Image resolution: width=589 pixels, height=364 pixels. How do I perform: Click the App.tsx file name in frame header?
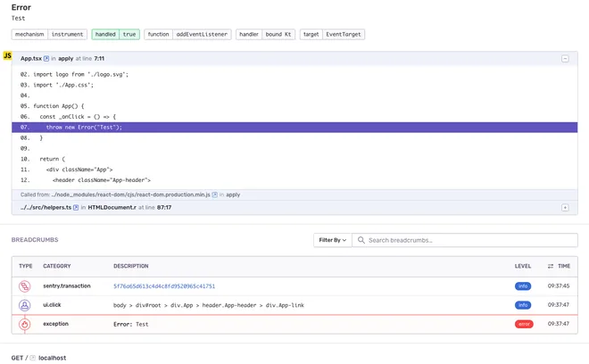click(31, 59)
